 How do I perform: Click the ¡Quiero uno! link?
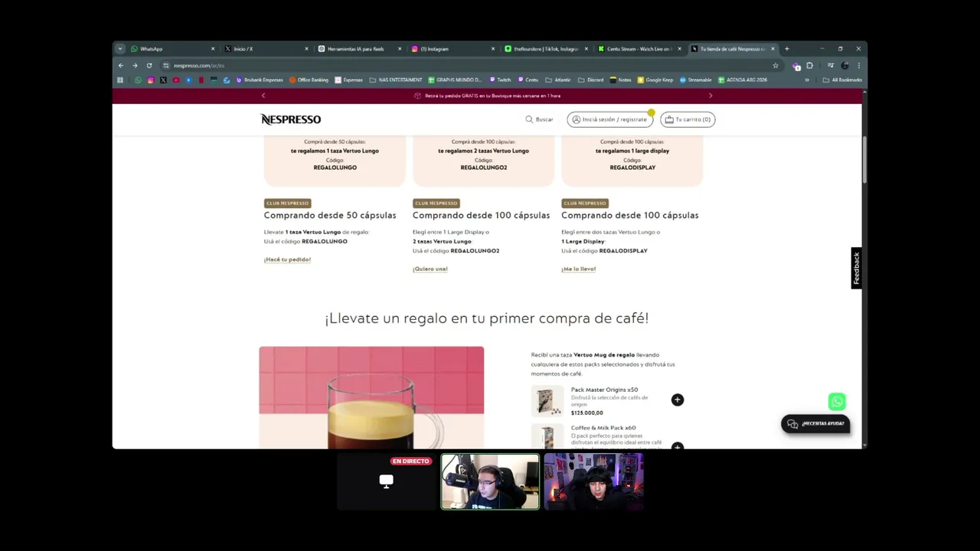(x=430, y=269)
